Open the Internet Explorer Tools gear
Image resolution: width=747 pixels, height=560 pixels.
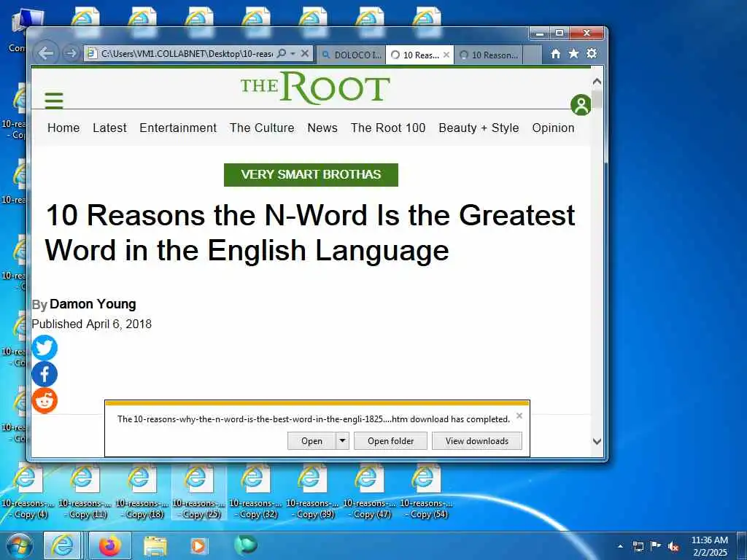pyautogui.click(x=592, y=53)
